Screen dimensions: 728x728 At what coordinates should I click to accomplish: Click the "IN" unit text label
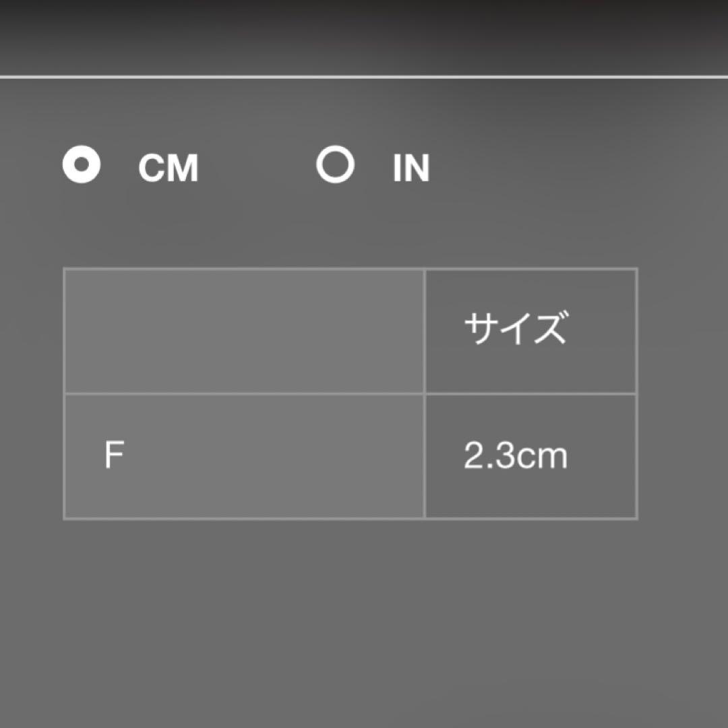411,168
